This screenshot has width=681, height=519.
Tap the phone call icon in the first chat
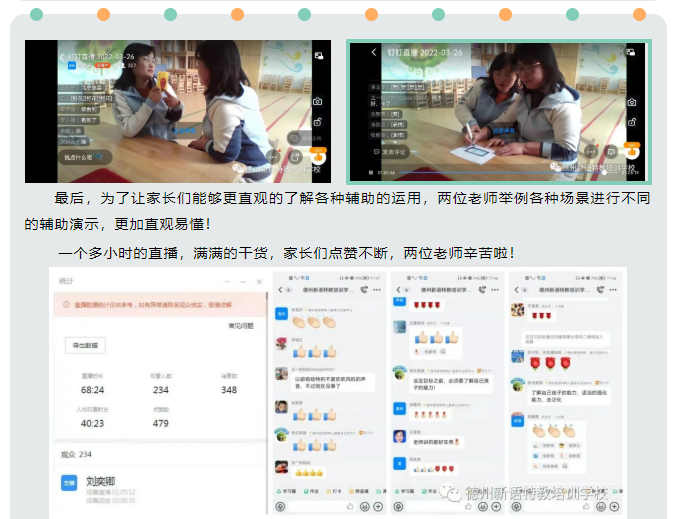tap(364, 290)
